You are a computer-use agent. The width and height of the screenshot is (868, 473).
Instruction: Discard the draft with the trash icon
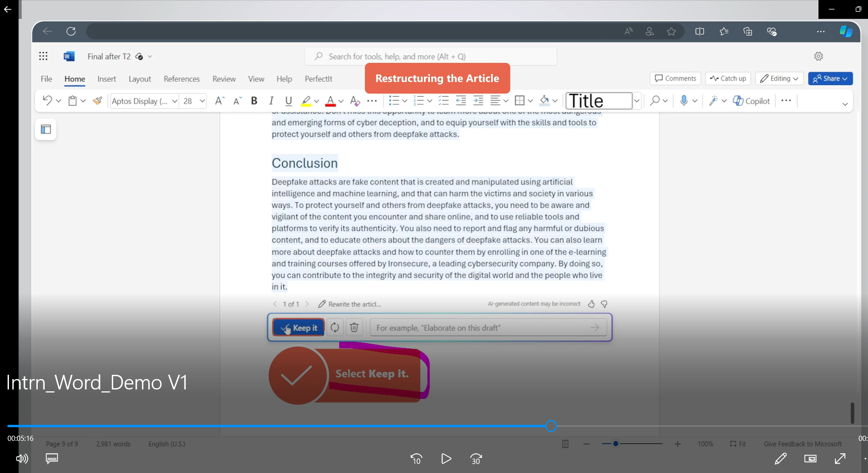pyautogui.click(x=354, y=328)
